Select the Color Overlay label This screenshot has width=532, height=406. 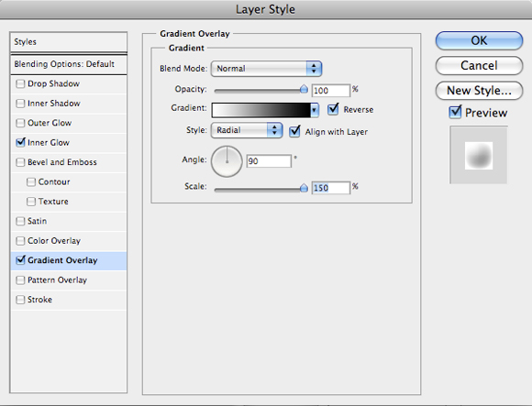point(54,241)
